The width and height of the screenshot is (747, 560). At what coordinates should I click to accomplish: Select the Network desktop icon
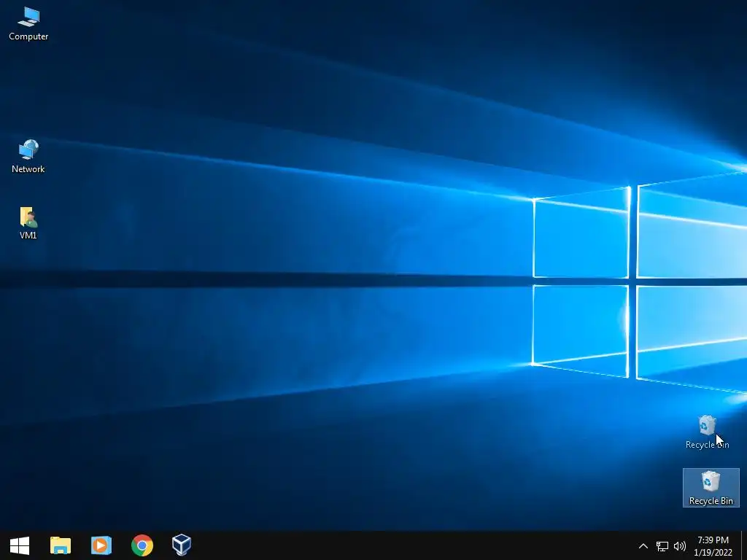pos(28,156)
